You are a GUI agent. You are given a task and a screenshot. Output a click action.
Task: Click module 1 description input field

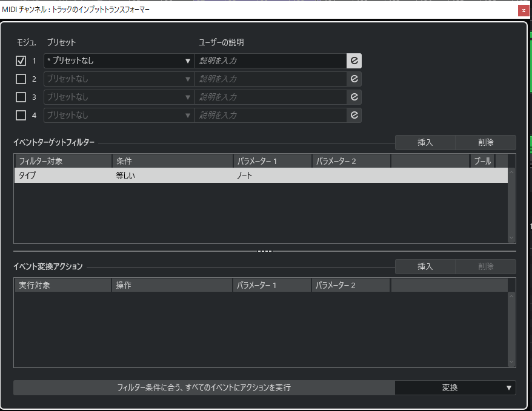click(x=270, y=61)
